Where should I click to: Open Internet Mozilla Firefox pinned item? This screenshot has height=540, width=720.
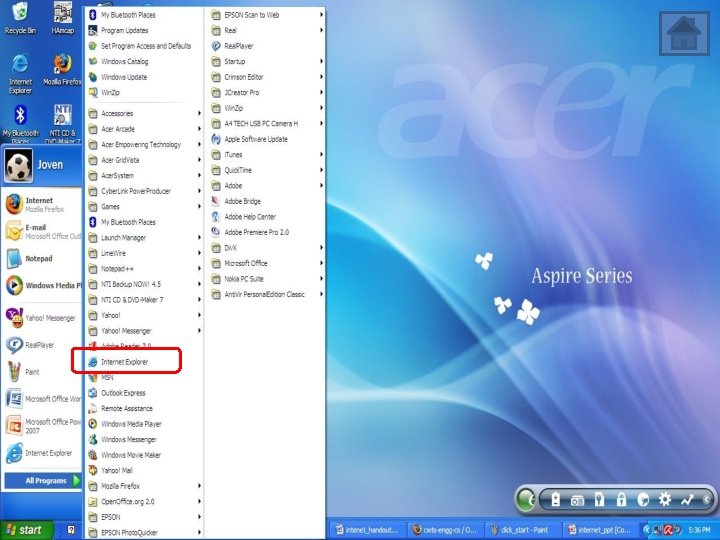pyautogui.click(x=42, y=204)
